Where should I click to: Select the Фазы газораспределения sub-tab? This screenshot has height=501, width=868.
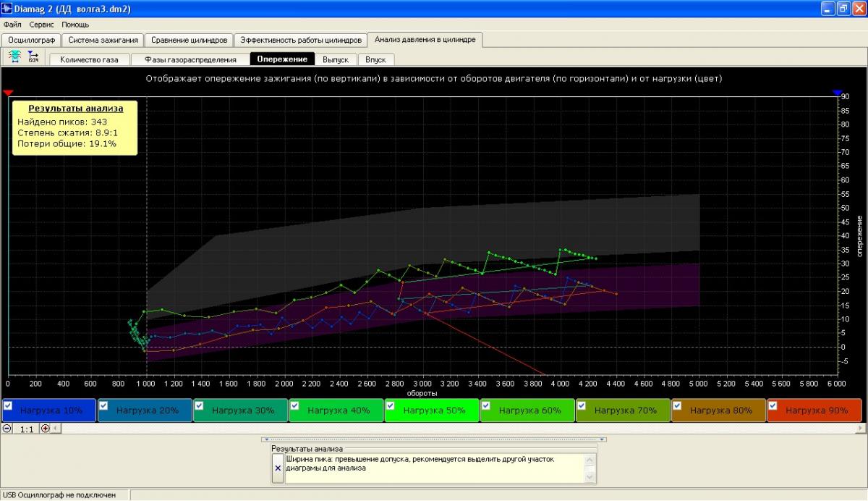tap(190, 59)
